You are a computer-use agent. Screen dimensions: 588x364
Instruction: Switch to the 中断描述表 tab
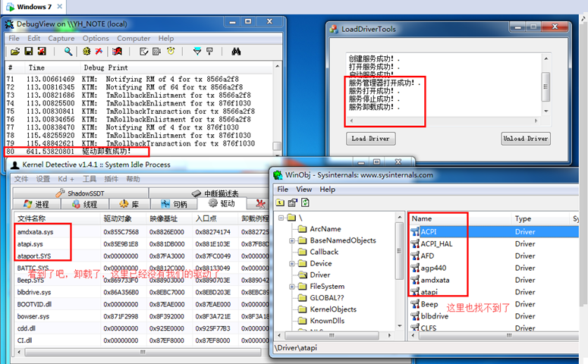click(215, 193)
